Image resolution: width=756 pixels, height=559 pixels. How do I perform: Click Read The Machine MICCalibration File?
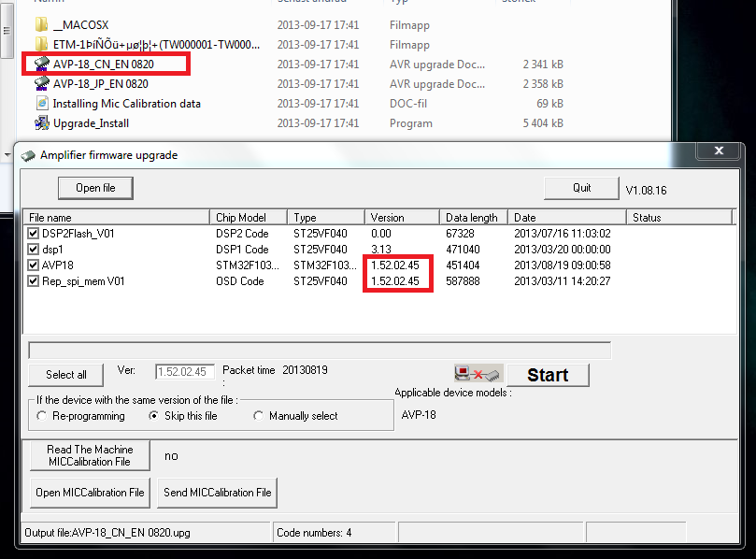[x=90, y=456]
